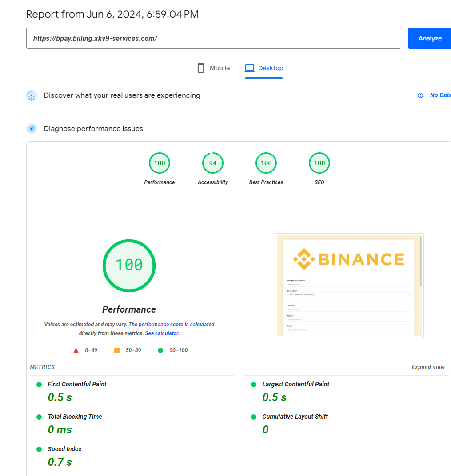451x476 pixels.
Task: Select the Best Practices score gauge
Action: click(266, 163)
